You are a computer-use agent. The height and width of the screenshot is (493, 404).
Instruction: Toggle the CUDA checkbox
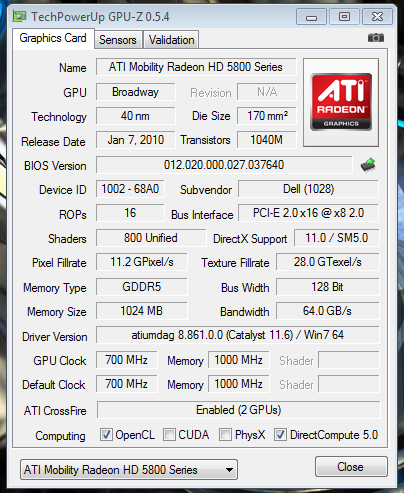169,435
